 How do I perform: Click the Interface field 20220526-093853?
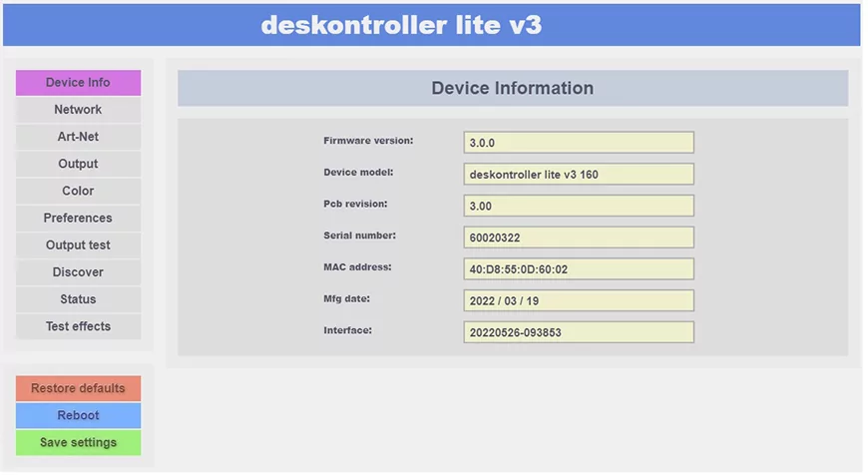tap(579, 332)
